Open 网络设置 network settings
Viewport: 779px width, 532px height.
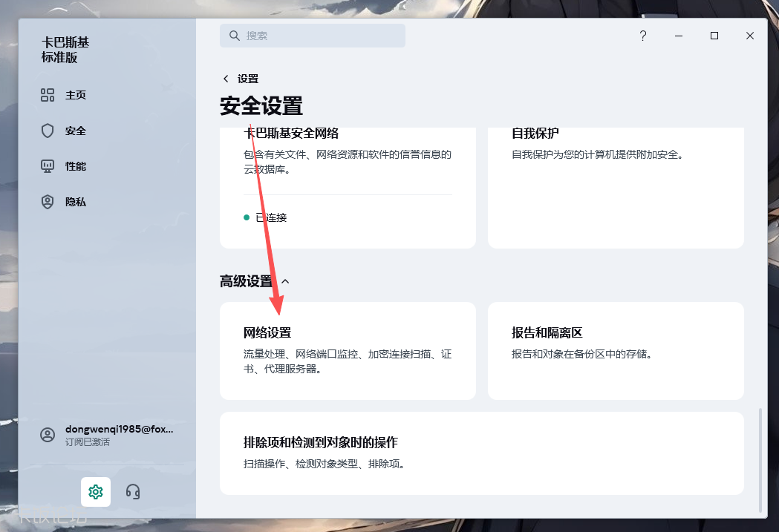click(348, 350)
